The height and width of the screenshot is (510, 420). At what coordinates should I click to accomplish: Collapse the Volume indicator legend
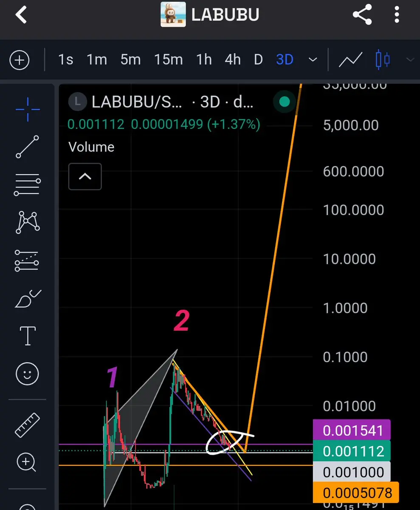pyautogui.click(x=85, y=176)
